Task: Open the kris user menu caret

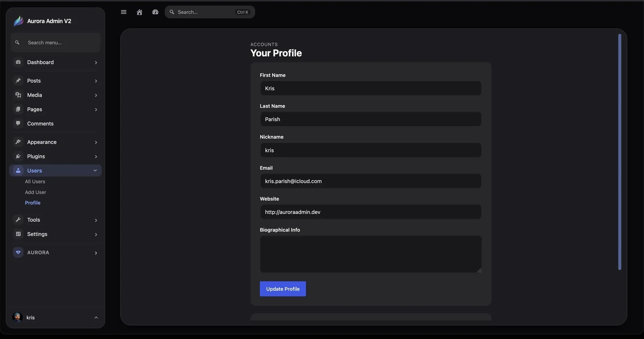Action: coord(96,318)
